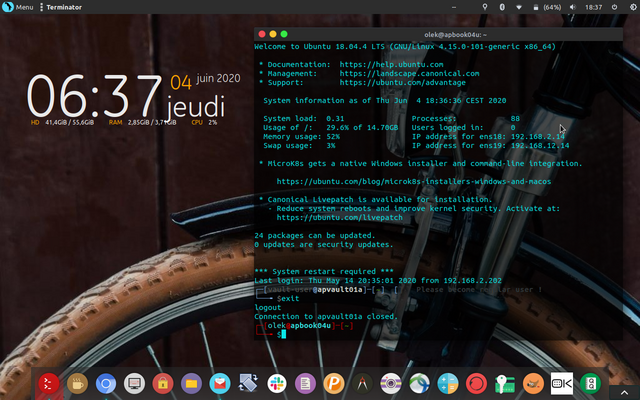This screenshot has height=400, width=640.
Task: Minimize terminal using the yellow button
Action: point(273,34)
